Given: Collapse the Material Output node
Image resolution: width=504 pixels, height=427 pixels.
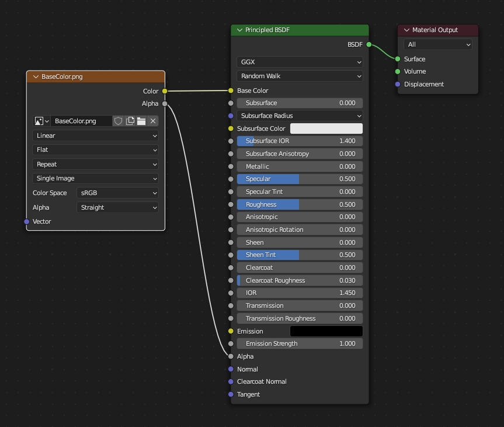Looking at the screenshot, I should point(406,30).
